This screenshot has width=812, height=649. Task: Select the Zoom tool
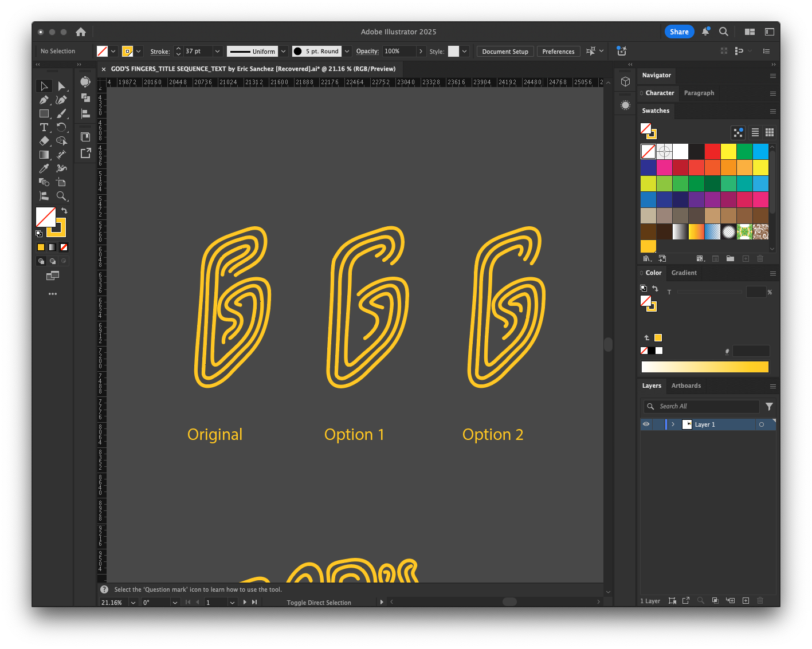pos(61,196)
